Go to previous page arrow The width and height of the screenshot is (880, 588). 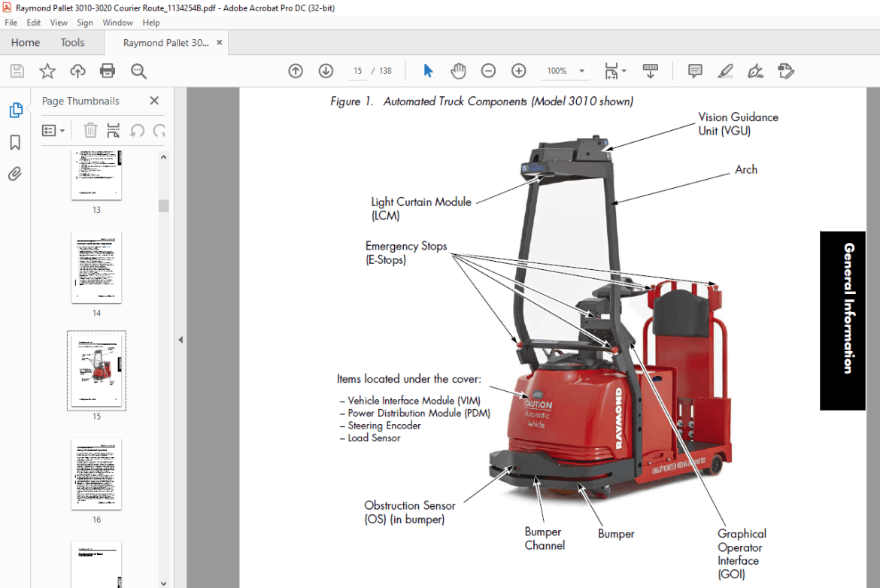click(x=296, y=71)
